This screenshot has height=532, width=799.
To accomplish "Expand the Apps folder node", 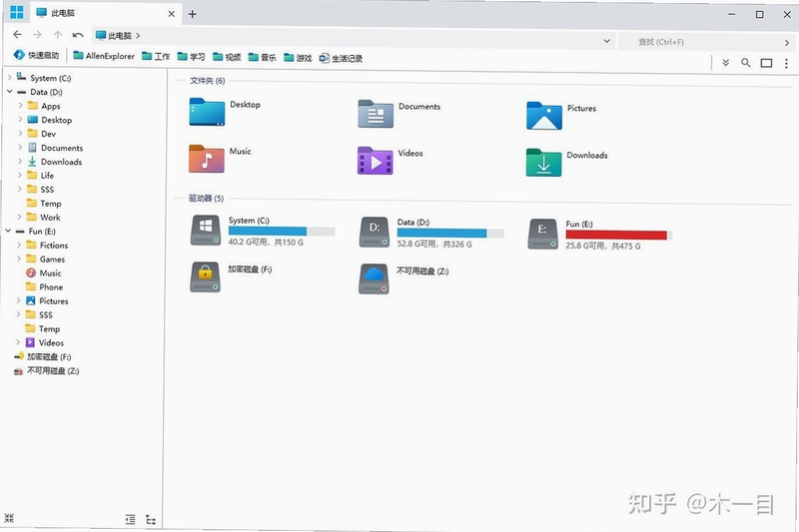I will tap(20, 106).
